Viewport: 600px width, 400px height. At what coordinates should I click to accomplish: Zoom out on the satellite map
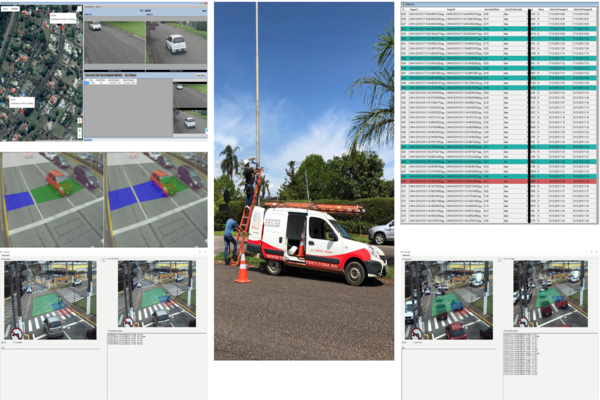pyautogui.click(x=78, y=134)
